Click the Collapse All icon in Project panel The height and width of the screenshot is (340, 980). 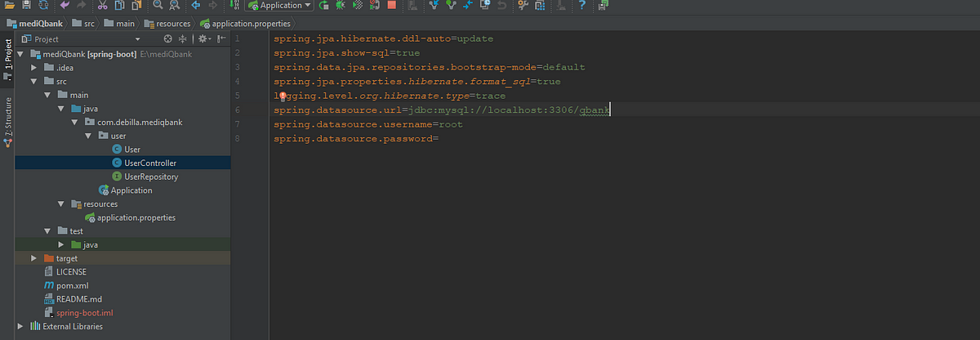click(182, 39)
